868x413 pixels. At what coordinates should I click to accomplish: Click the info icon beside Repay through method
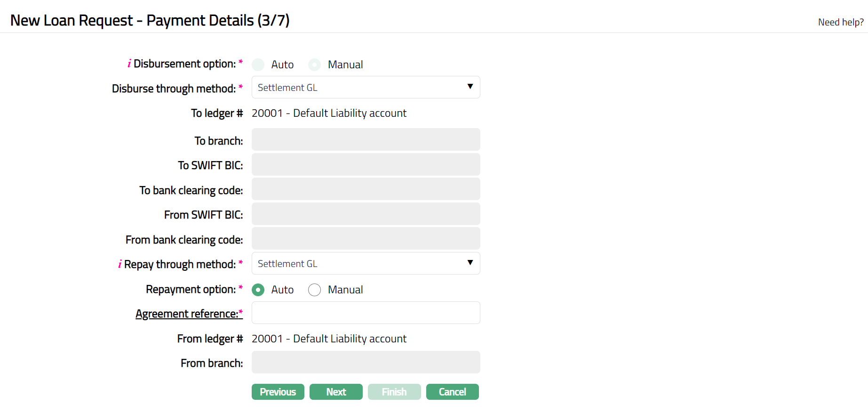point(120,264)
